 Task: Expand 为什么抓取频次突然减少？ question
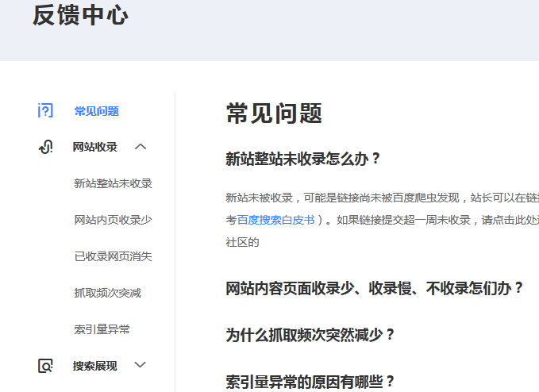click(310, 335)
